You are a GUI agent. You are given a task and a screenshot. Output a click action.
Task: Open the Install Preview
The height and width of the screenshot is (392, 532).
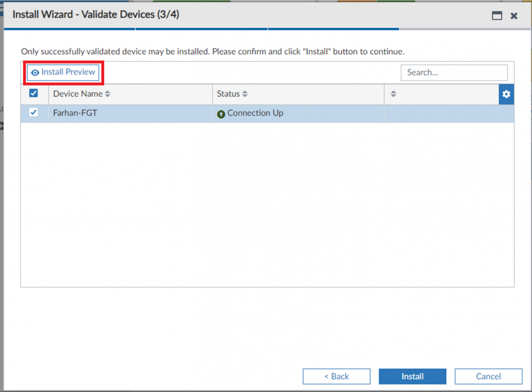63,72
